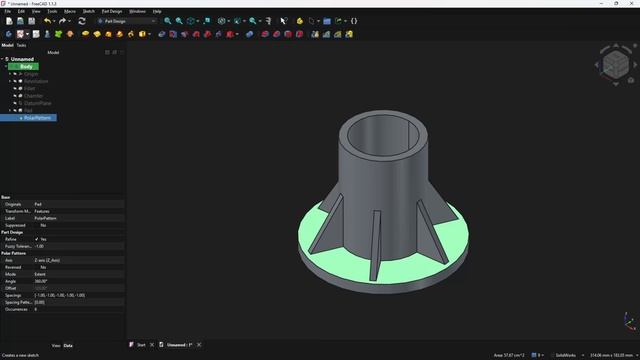
Task: Click the Polar Pattern toolbar icon
Action: click(338, 34)
